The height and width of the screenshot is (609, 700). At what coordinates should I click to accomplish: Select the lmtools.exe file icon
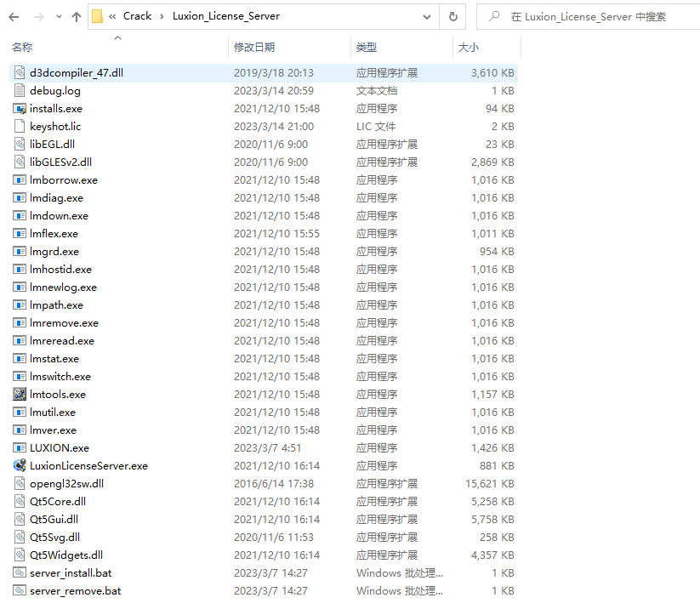click(20, 394)
